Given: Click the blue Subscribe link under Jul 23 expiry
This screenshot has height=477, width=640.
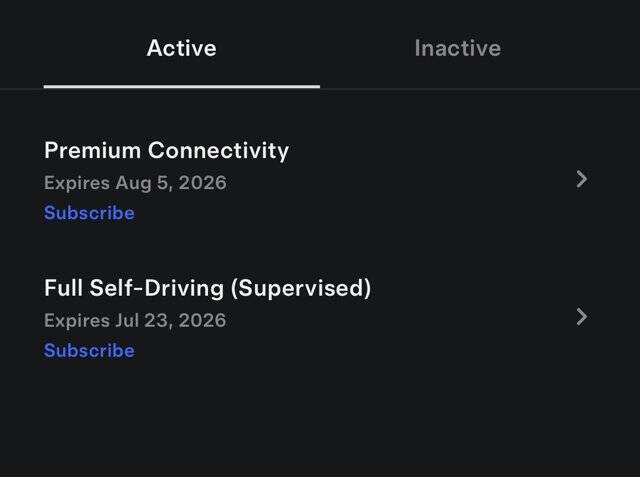Looking at the screenshot, I should pyautogui.click(x=89, y=350).
